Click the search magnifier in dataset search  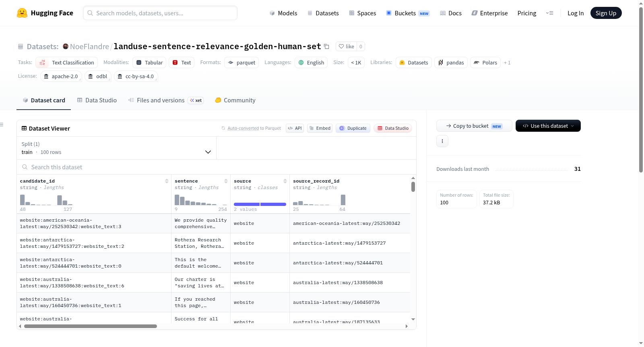(x=25, y=167)
